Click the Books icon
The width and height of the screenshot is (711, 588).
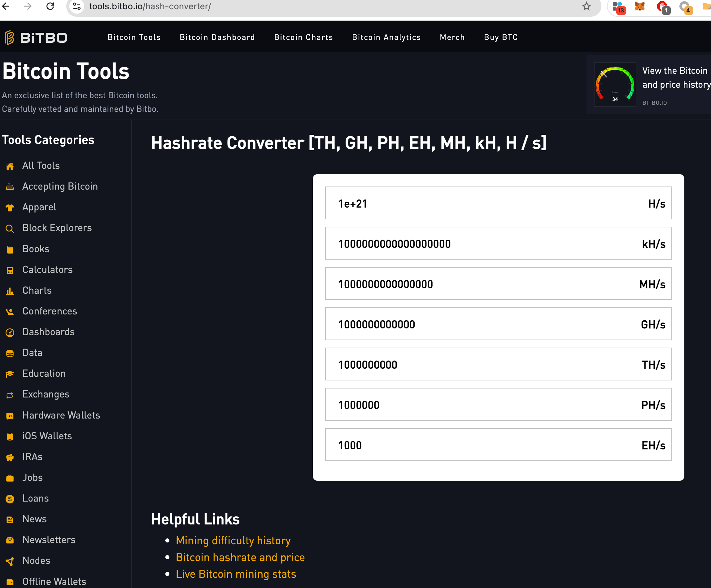pyautogui.click(x=10, y=249)
